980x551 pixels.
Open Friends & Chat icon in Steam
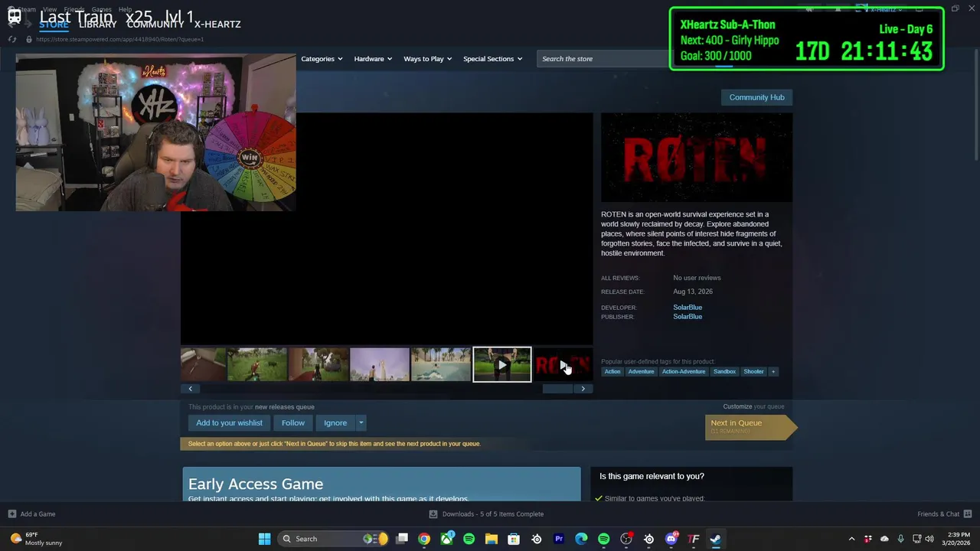coord(968,514)
